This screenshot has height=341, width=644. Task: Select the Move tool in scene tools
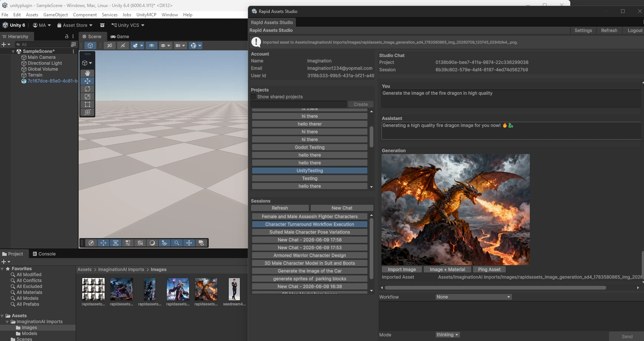tap(87, 81)
